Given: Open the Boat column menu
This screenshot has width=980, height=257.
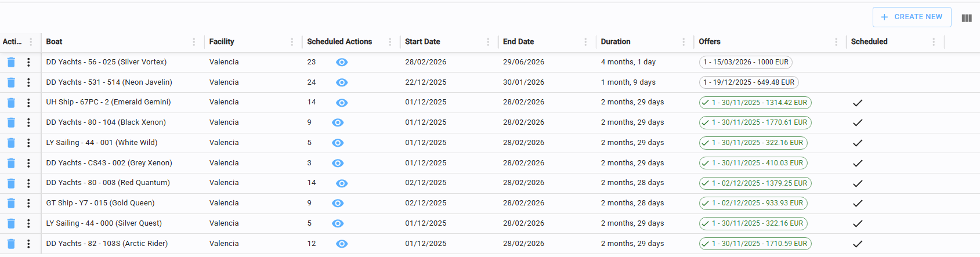Looking at the screenshot, I should [194, 42].
